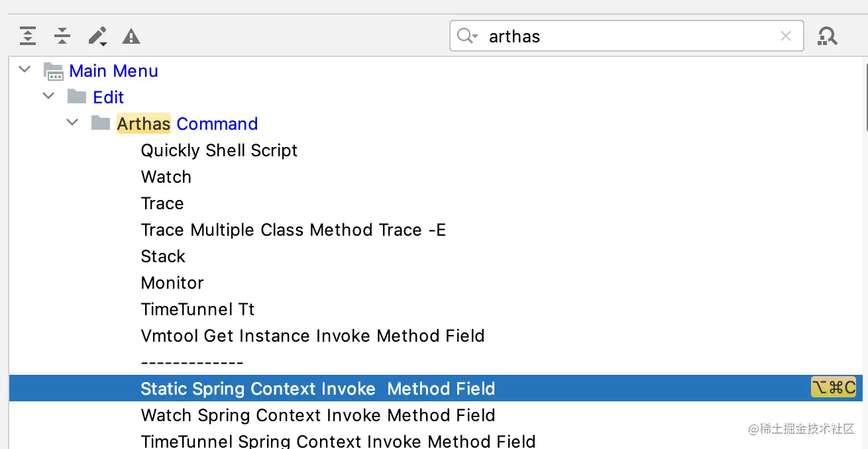
Task: Click the Collapse All toolbar icon
Action: coord(62,36)
